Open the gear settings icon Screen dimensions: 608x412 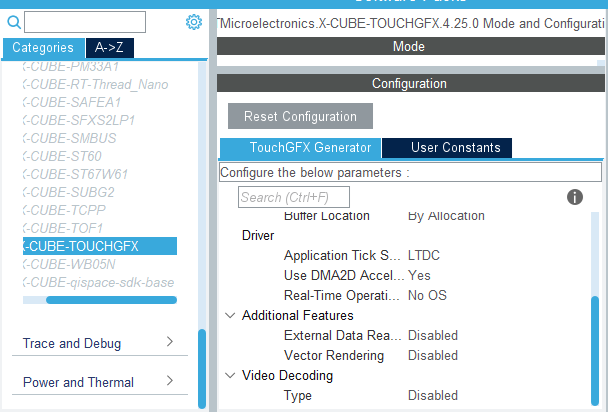193,22
